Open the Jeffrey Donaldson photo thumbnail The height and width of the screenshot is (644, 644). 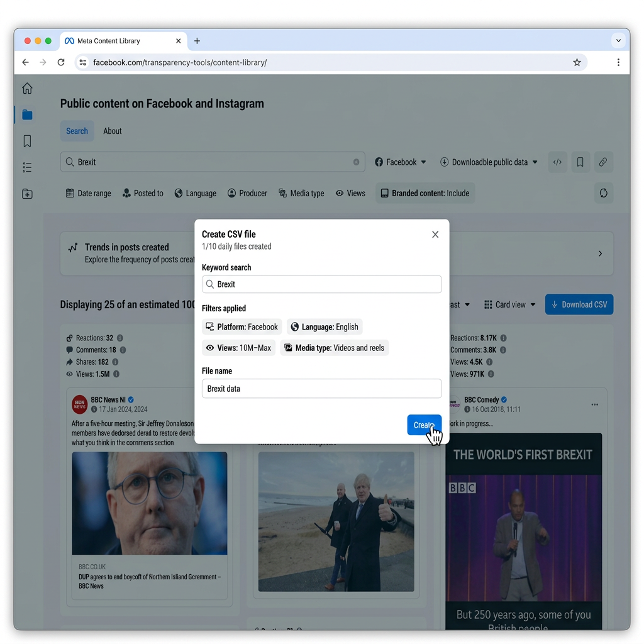(x=150, y=503)
